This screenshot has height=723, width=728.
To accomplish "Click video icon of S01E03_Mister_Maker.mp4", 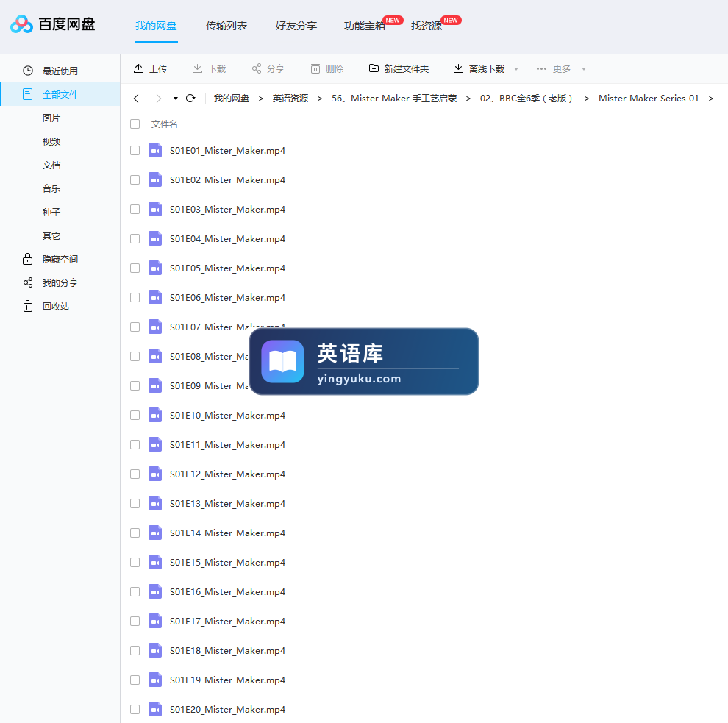I will 155,210.
